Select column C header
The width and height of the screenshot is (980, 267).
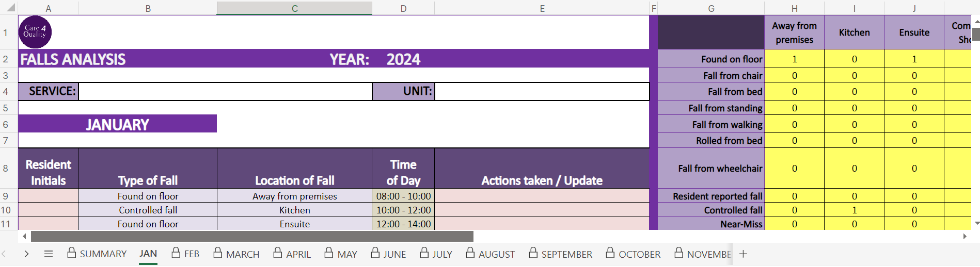point(294,8)
